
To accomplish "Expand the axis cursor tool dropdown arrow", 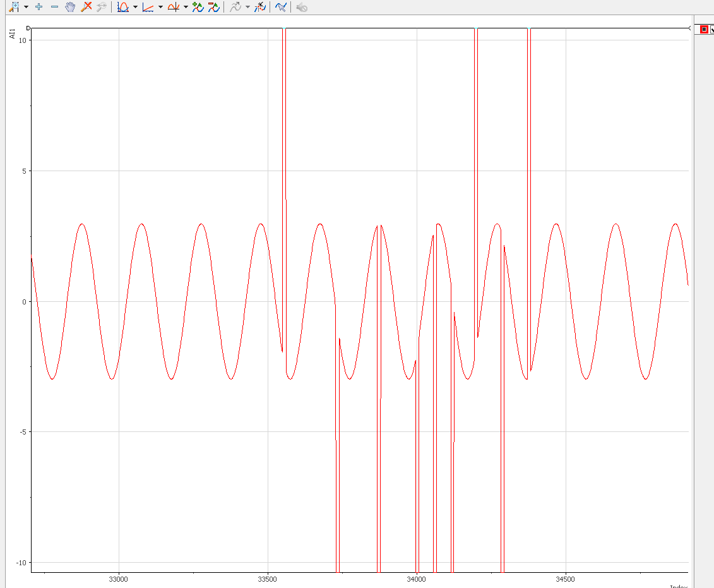I will (186, 7).
